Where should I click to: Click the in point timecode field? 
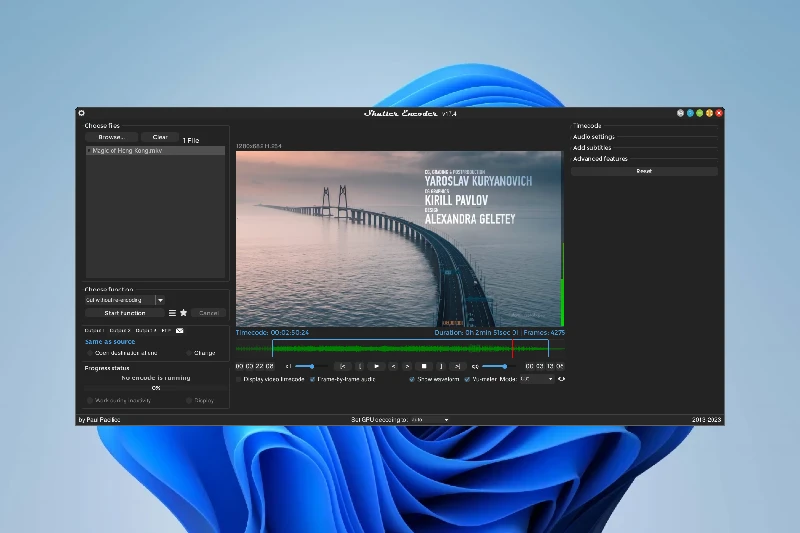tap(255, 366)
